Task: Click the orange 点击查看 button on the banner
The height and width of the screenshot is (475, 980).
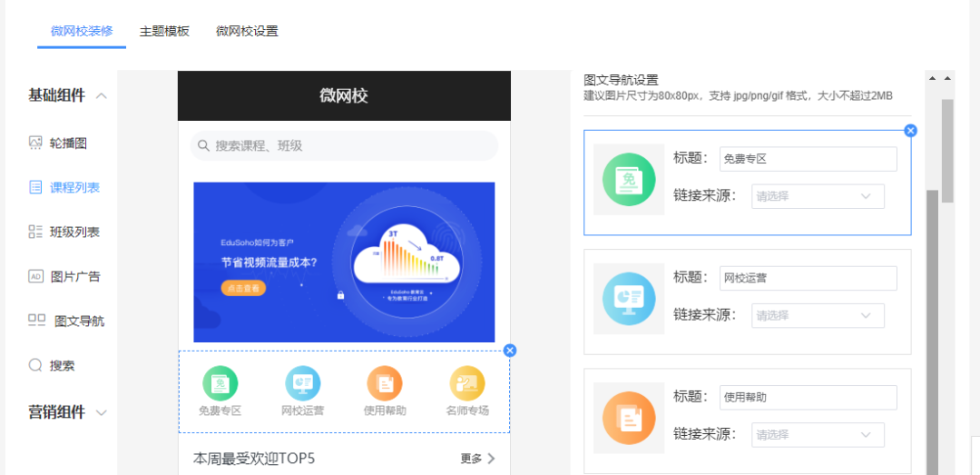Action: (243, 289)
